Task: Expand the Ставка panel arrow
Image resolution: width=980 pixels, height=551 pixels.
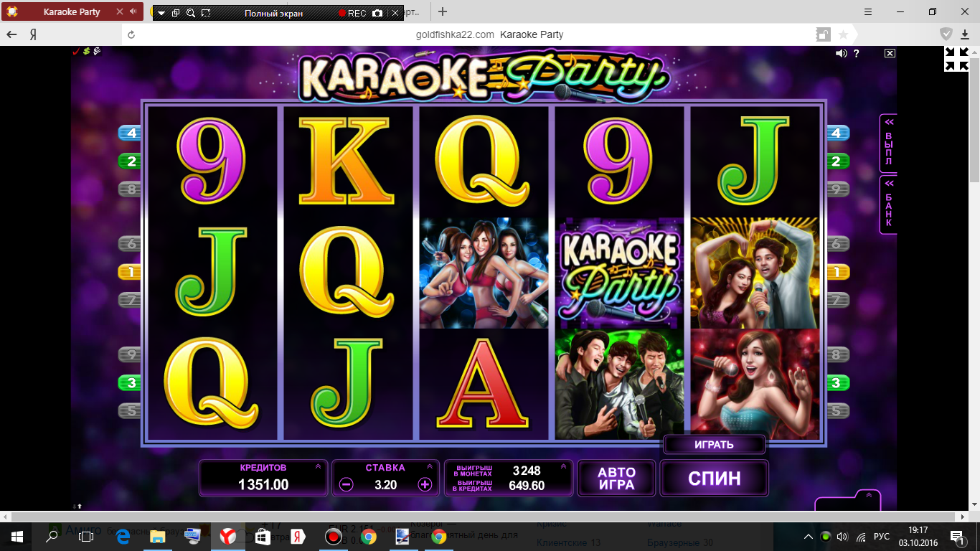Action: [x=430, y=466]
